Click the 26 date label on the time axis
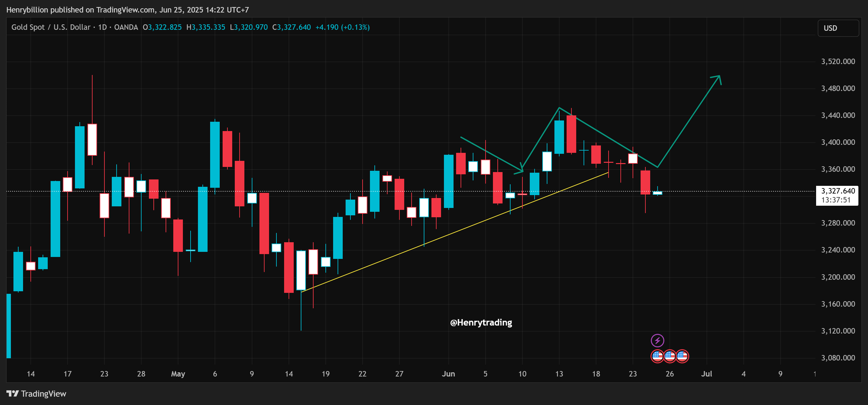Viewport: 868px width, 405px height. (x=669, y=374)
